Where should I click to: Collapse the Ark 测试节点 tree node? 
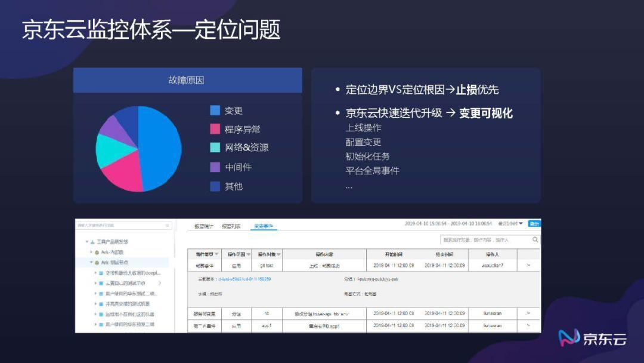[x=91, y=262]
